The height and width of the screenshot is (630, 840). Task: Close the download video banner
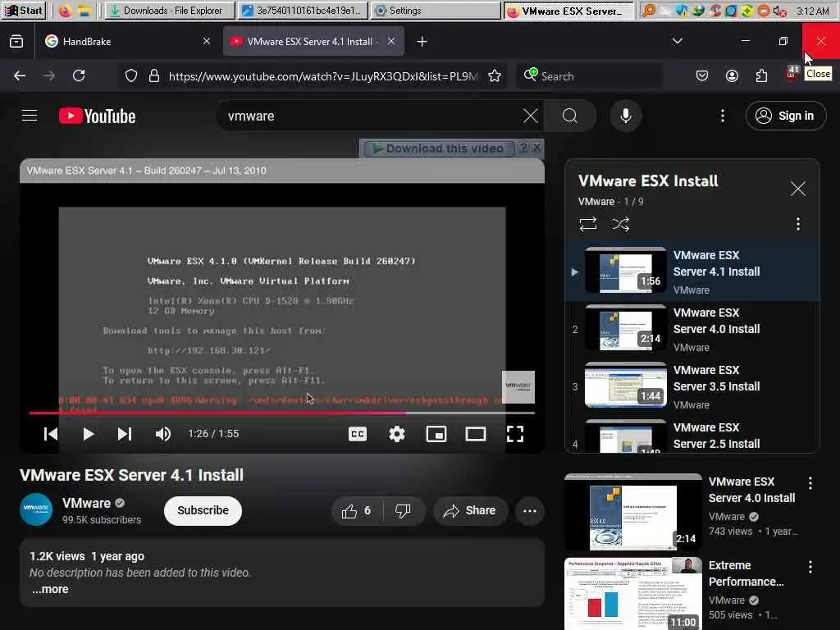pos(536,148)
